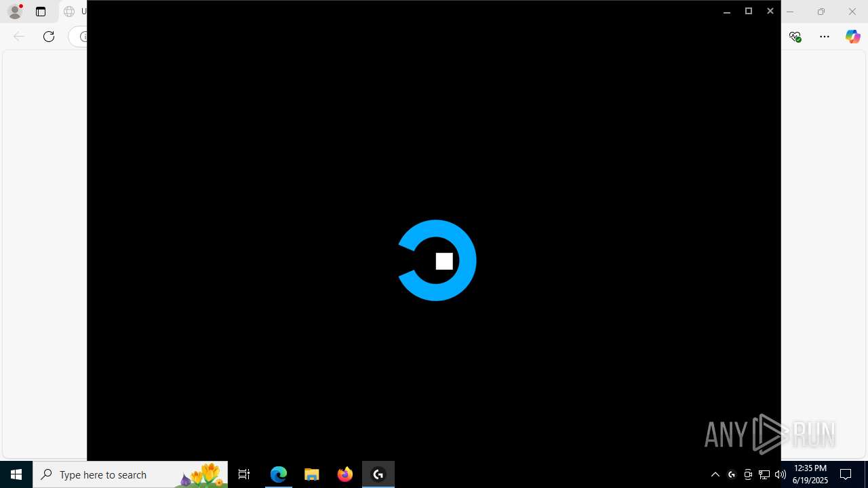Open Edge settings and more menu

pos(825,37)
